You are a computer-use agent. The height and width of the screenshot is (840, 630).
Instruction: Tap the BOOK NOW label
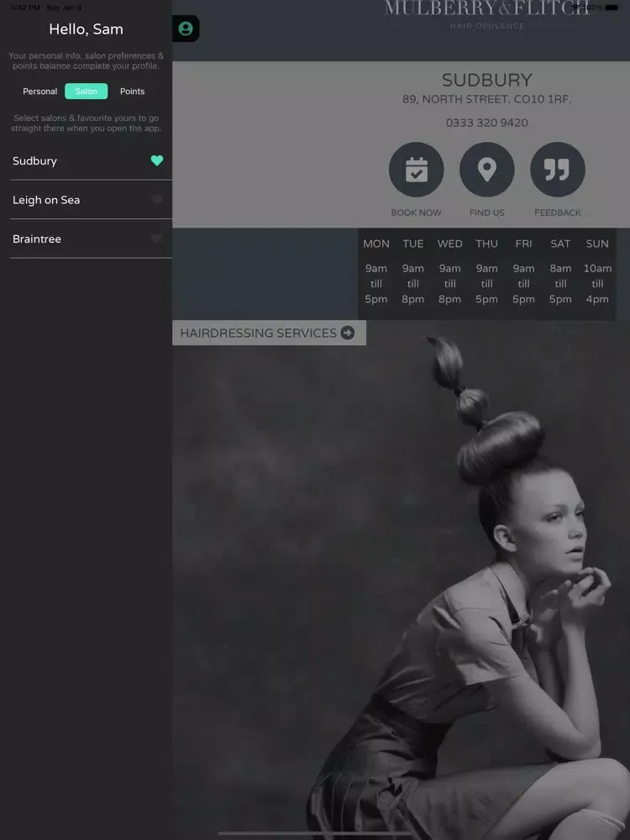[417, 213]
